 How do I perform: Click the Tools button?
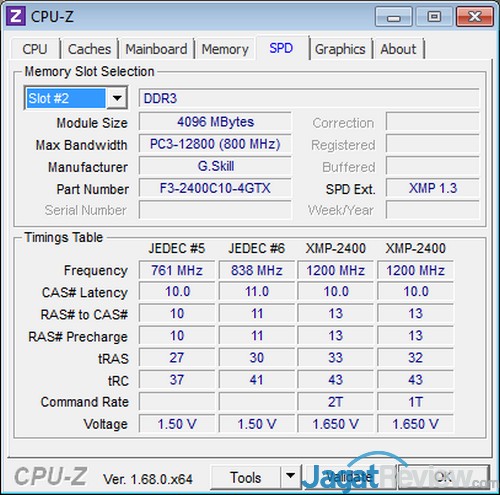(x=246, y=477)
